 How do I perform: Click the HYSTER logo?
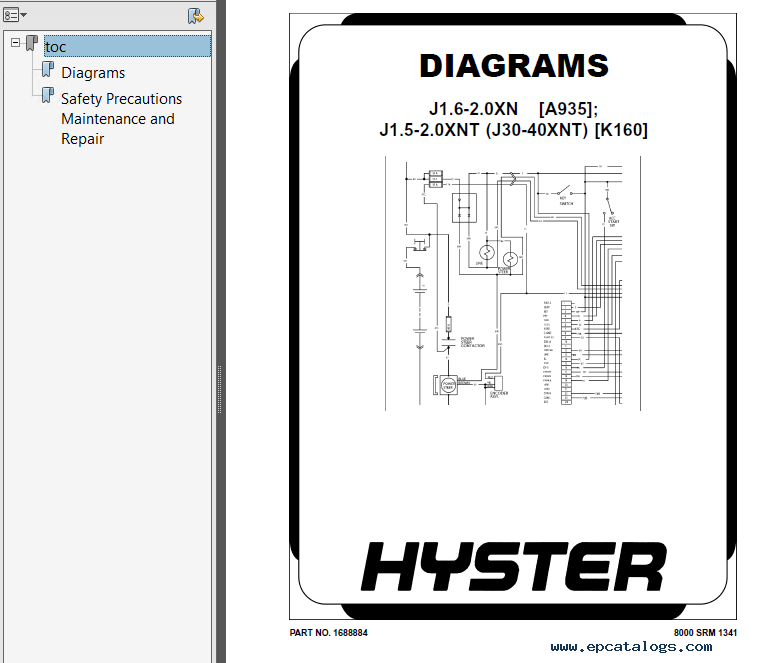(514, 566)
